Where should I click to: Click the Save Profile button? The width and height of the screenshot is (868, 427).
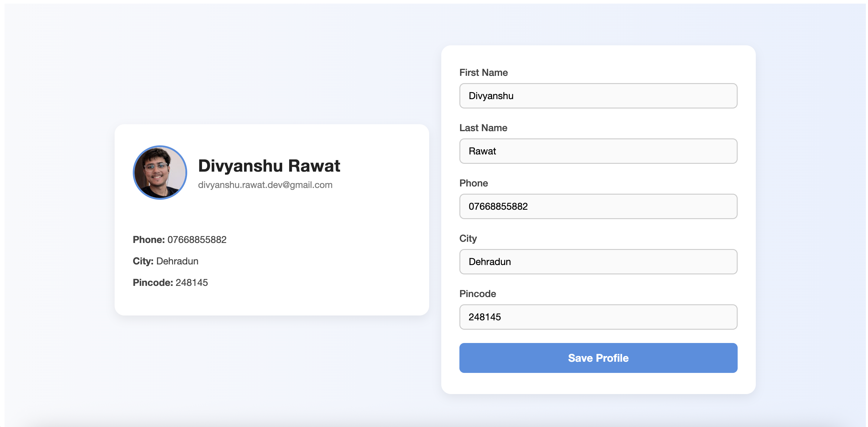click(598, 357)
